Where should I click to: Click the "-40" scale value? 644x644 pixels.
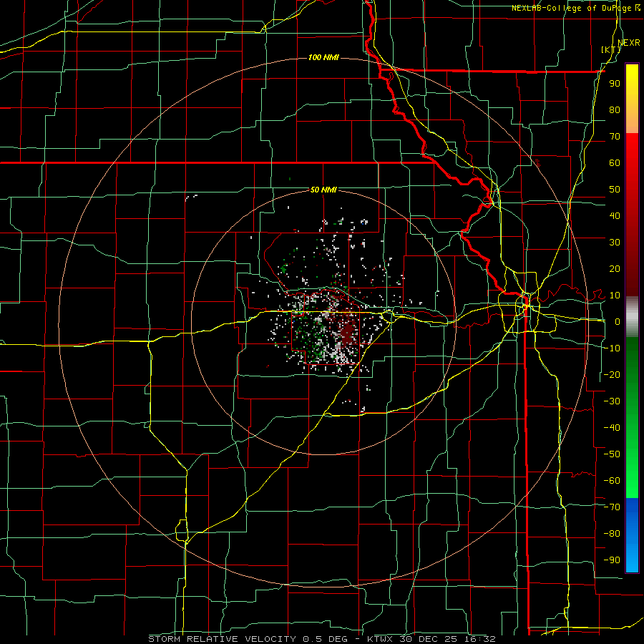[612, 428]
